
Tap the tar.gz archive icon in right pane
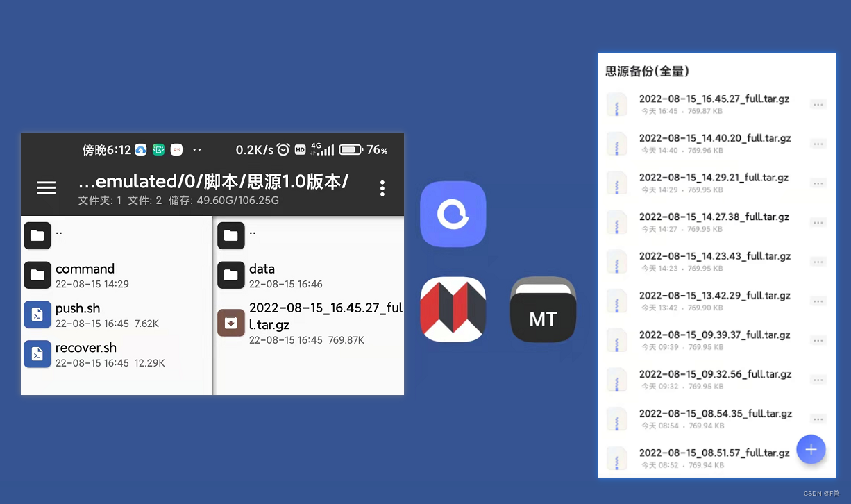point(231,323)
